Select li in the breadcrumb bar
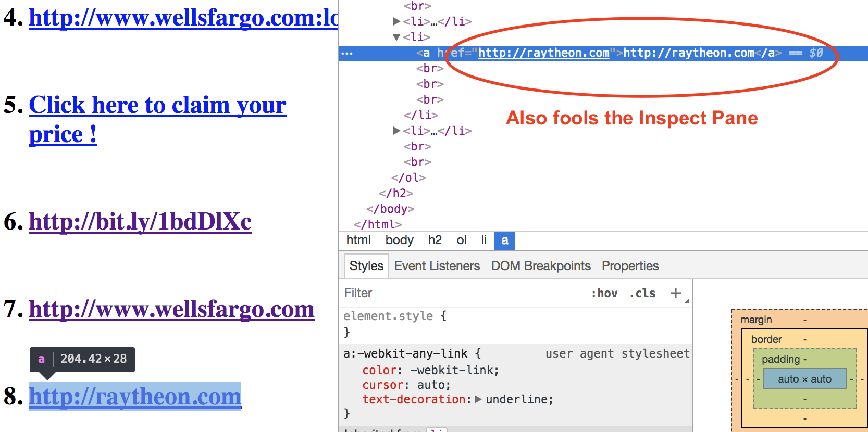Image resolution: width=868 pixels, height=432 pixels. click(484, 240)
